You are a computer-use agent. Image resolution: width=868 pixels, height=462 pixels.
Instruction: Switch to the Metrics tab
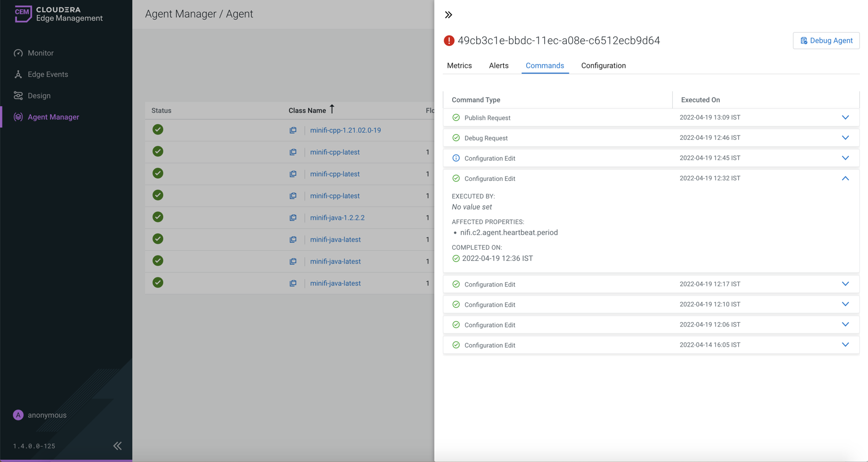(459, 66)
